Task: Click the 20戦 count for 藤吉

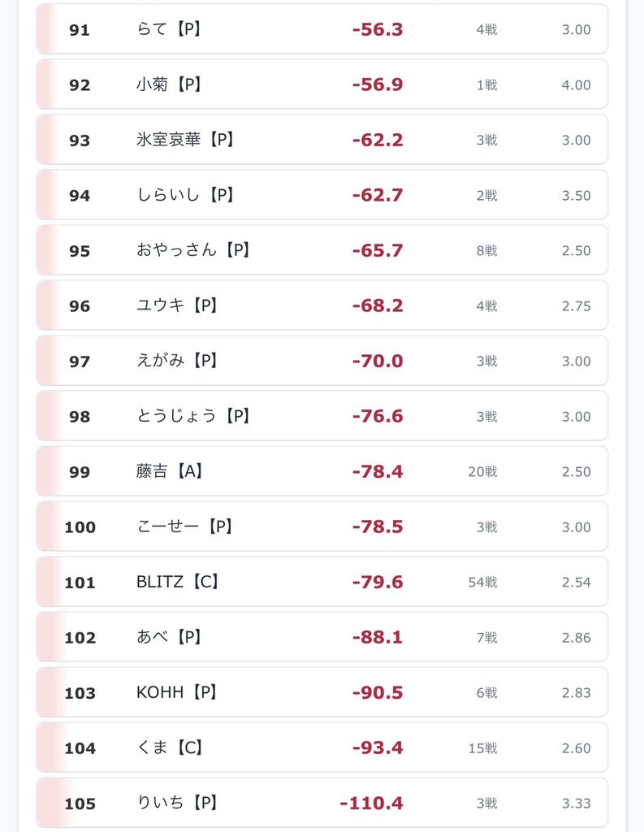Action: (x=482, y=472)
